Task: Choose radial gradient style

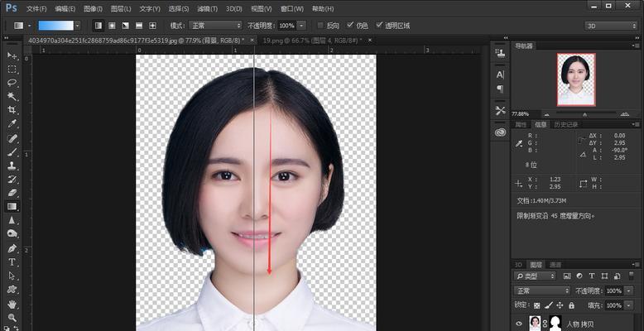Action: [112, 26]
